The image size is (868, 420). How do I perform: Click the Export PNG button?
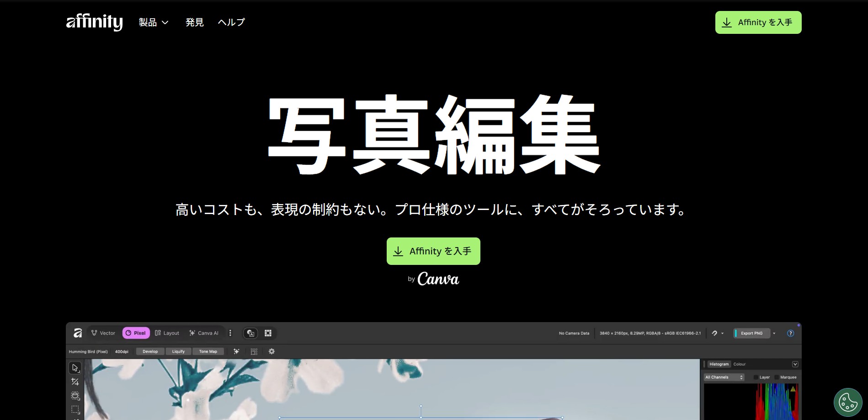tap(751, 333)
